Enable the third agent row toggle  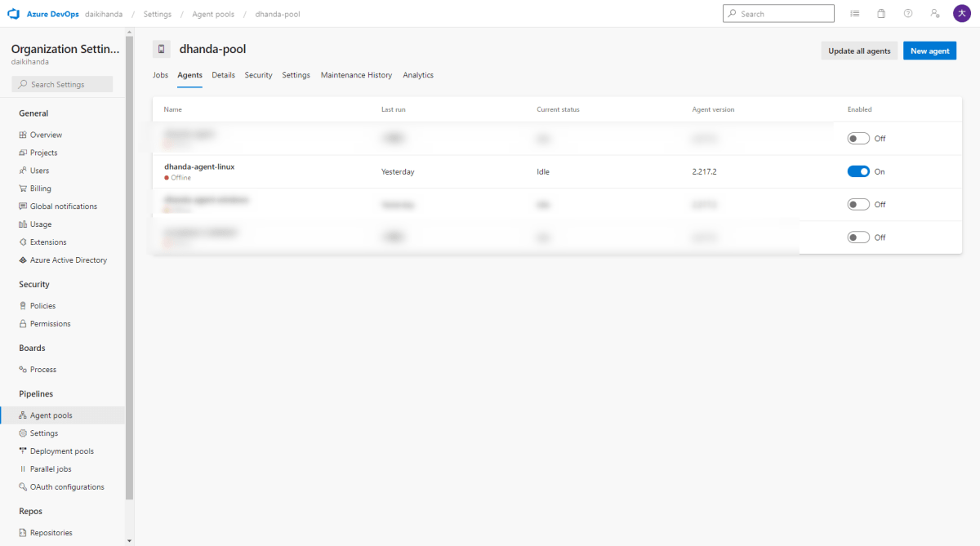coord(858,205)
